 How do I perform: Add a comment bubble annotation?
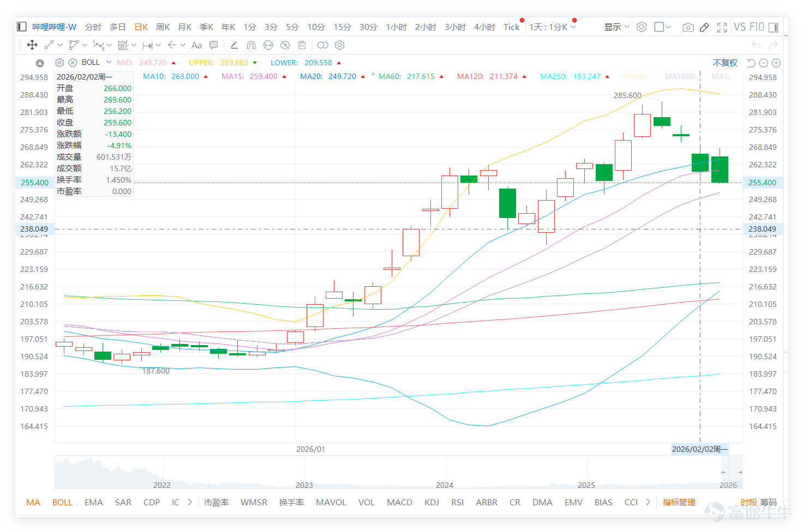[214, 45]
